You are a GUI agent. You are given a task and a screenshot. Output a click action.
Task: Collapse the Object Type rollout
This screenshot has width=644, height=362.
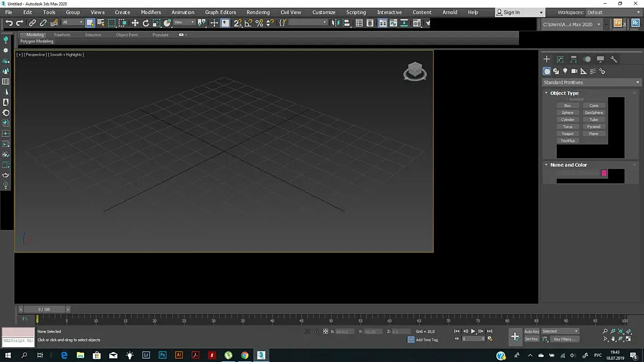coord(564,93)
